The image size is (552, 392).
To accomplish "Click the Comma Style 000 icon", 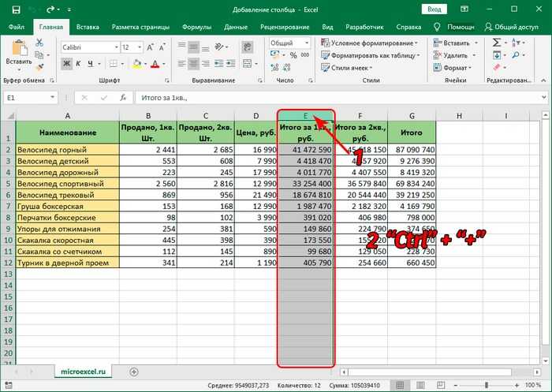I will [x=305, y=55].
